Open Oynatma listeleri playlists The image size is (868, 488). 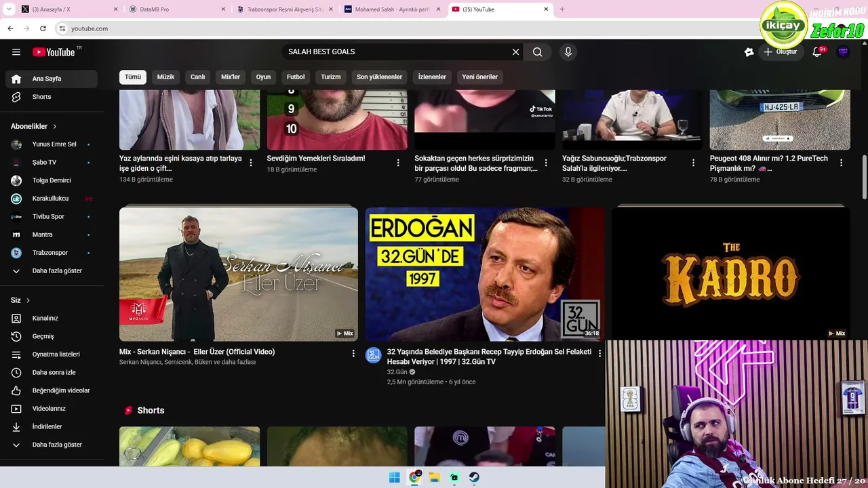point(52,354)
